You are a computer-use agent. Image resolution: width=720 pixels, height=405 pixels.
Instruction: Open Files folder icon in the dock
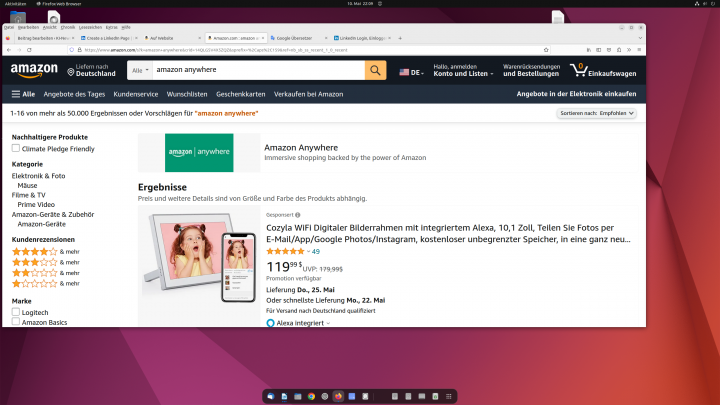tap(298, 396)
